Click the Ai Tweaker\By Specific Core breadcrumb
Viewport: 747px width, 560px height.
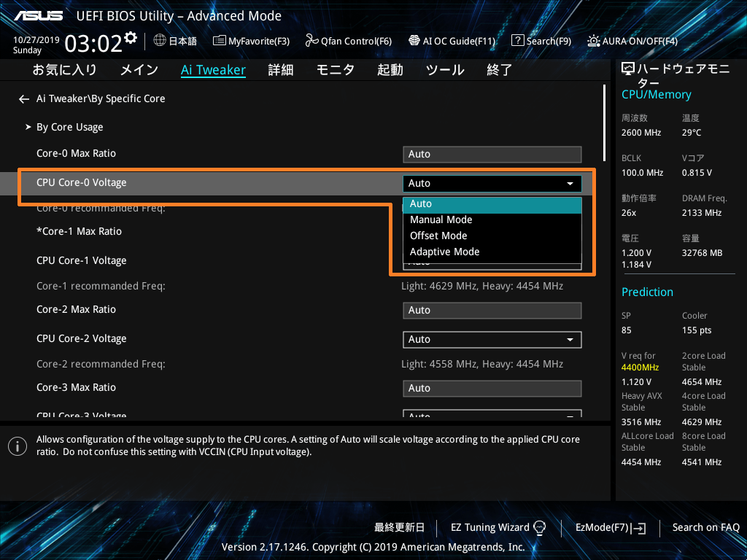point(101,98)
